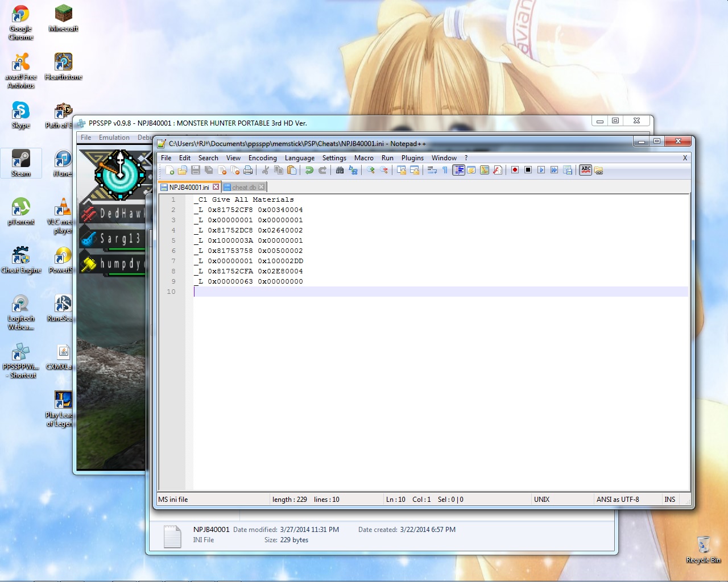
Task: Click the Zoom In magnifier icon
Action: [371, 170]
